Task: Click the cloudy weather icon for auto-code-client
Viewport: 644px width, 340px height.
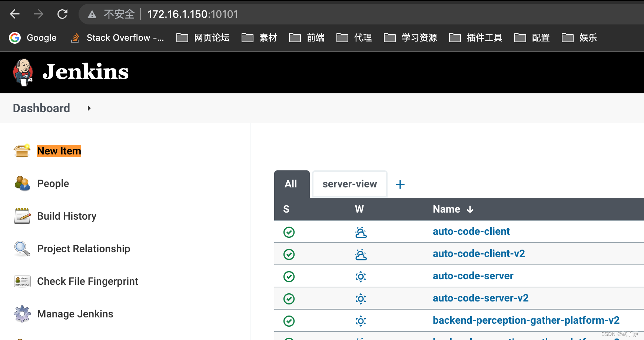Action: click(361, 232)
